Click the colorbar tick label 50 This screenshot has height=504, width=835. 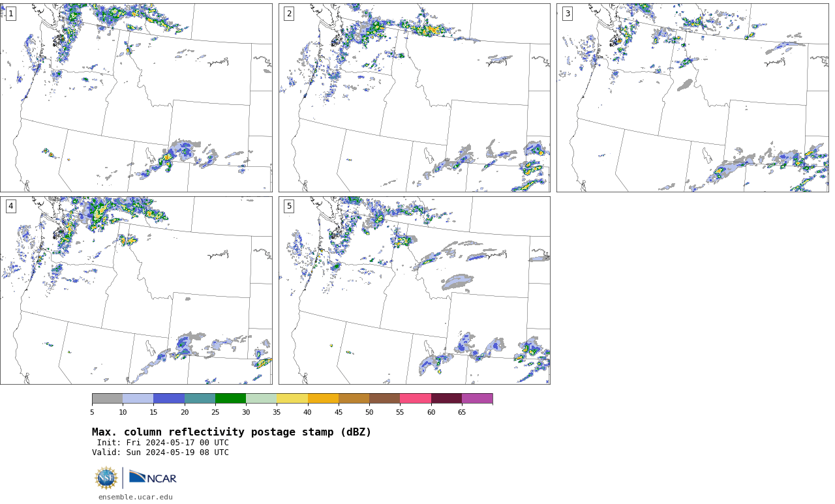[369, 412]
